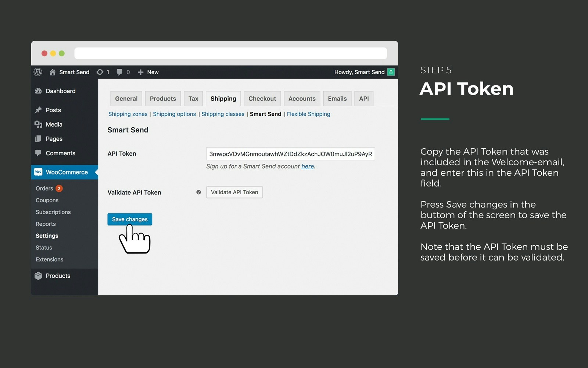Image resolution: width=588 pixels, height=368 pixels.
Task: Click the WooCommerce logo icon in the sidebar
Action: 39,172
